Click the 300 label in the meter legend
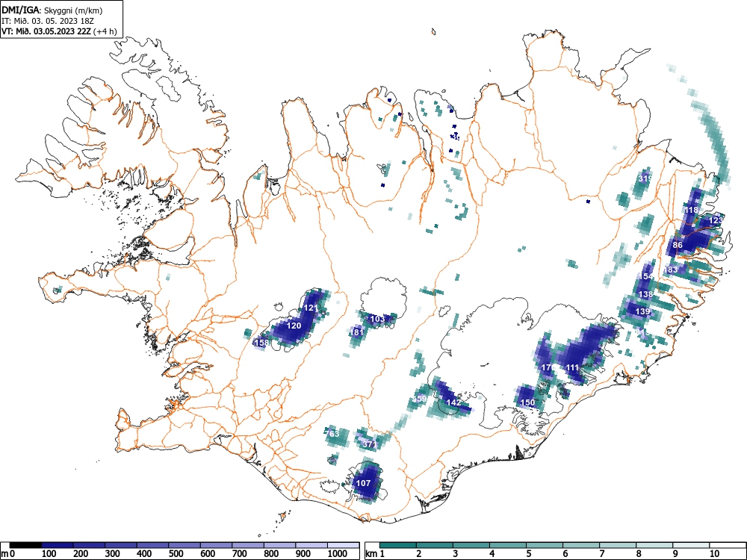Screen dimensions: 747x560 pos(113,554)
